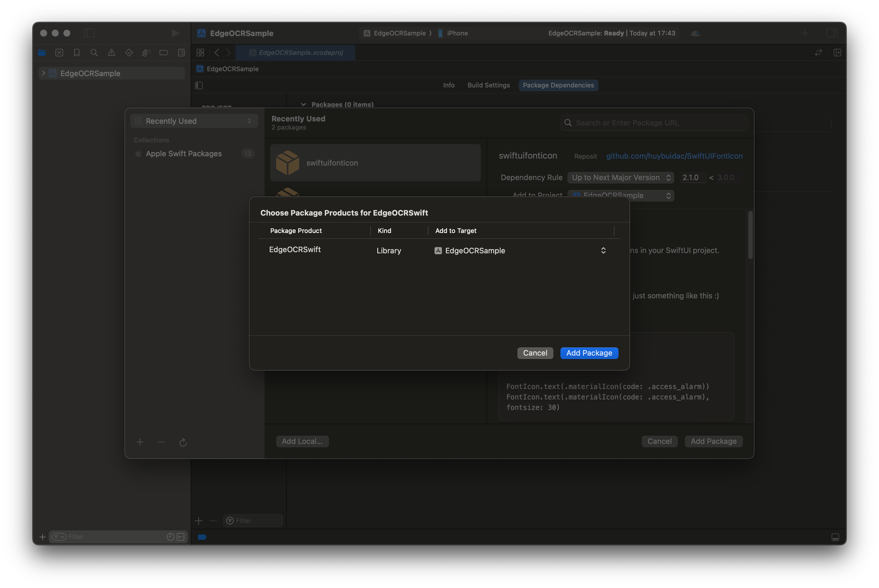Toggle the left navigator sidebar
This screenshot has height=588, width=879.
pyautogui.click(x=89, y=33)
